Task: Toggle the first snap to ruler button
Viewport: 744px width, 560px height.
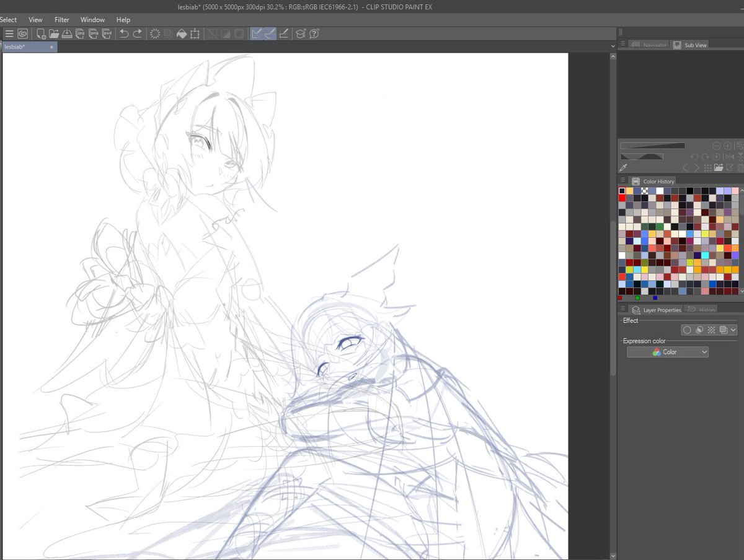Action: 257,33
